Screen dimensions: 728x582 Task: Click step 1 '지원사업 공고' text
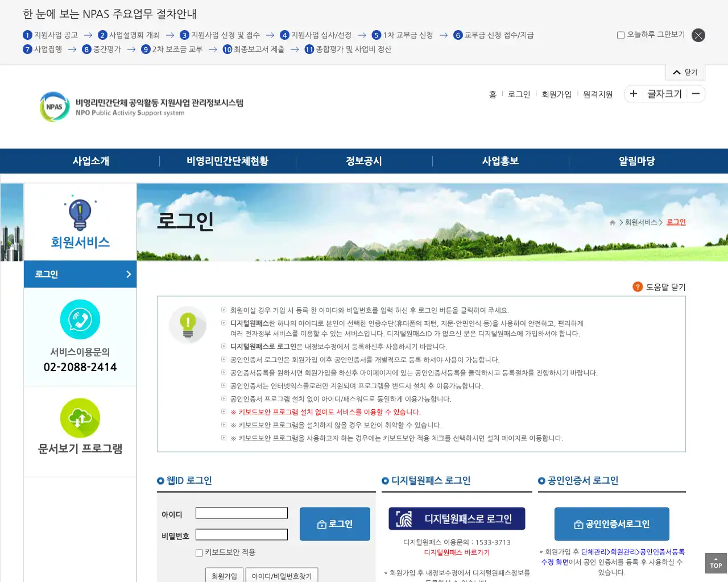pyautogui.click(x=56, y=35)
